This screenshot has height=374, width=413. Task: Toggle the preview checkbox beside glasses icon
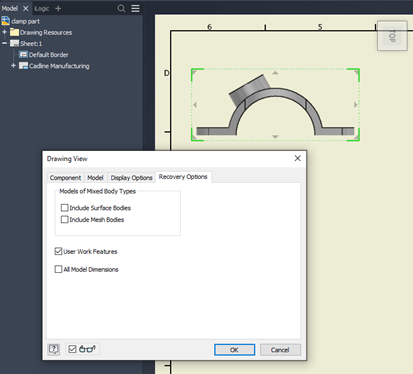click(72, 349)
